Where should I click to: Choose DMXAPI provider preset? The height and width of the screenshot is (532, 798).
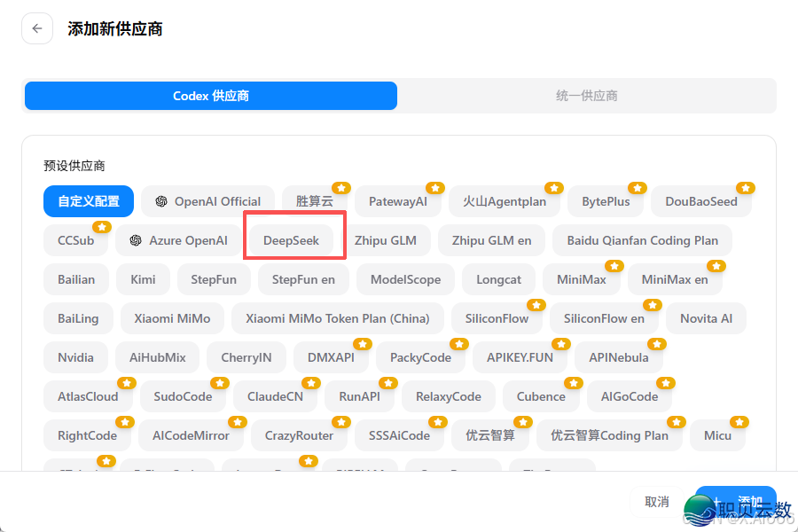coord(331,357)
